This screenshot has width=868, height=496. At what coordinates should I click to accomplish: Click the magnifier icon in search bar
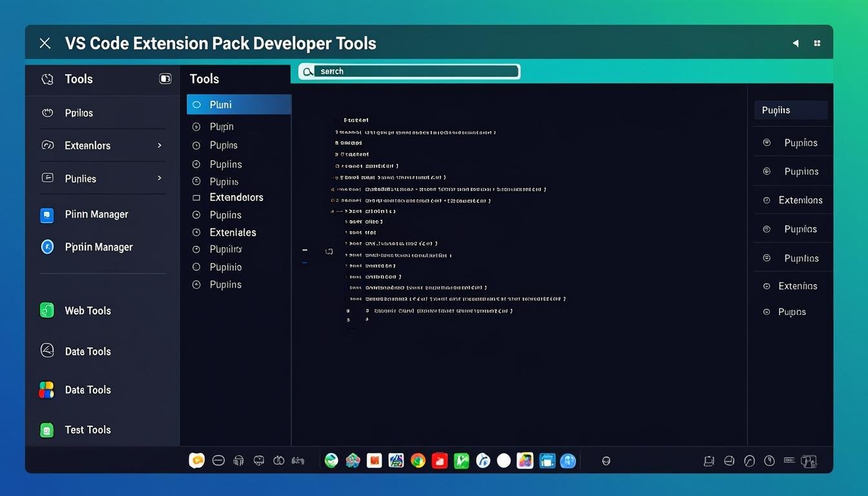click(x=308, y=72)
